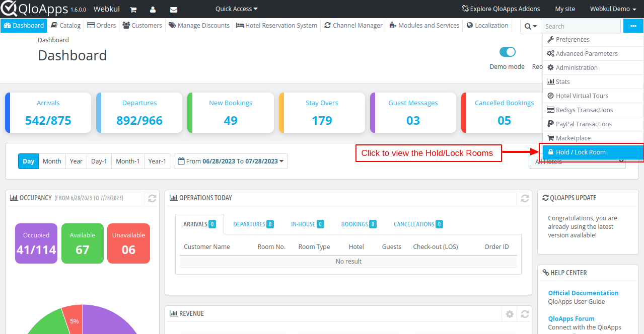Open the Channel Manager menu
The image size is (644, 334).
tap(353, 26)
